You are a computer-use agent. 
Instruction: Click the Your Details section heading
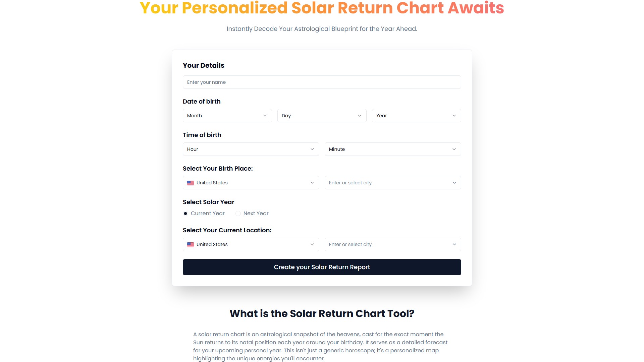click(x=203, y=65)
